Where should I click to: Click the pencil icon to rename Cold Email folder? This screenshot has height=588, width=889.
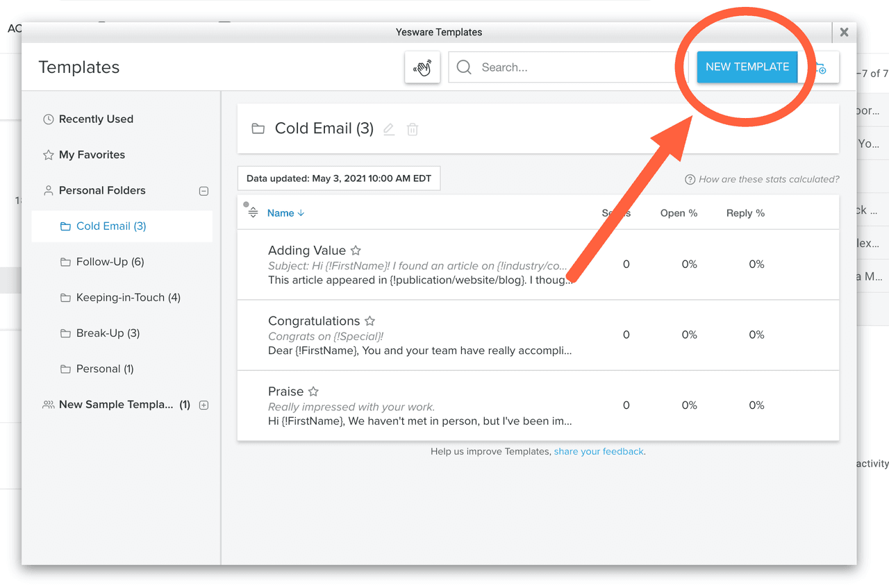point(388,128)
